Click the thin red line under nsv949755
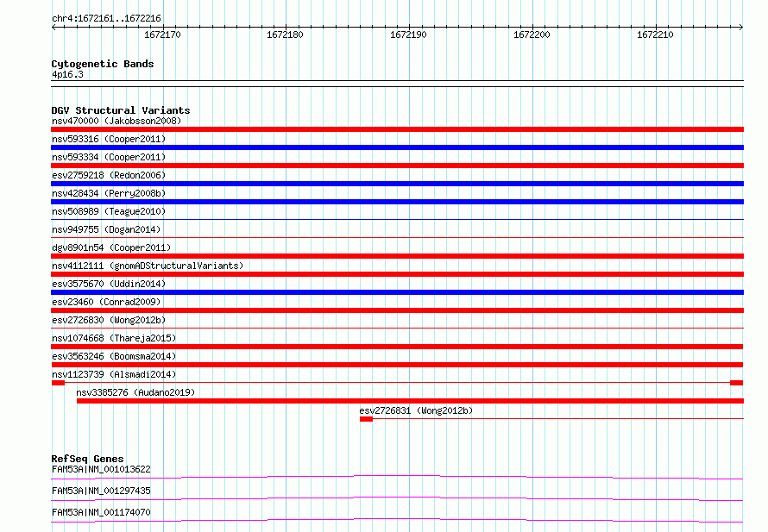 tap(397, 237)
